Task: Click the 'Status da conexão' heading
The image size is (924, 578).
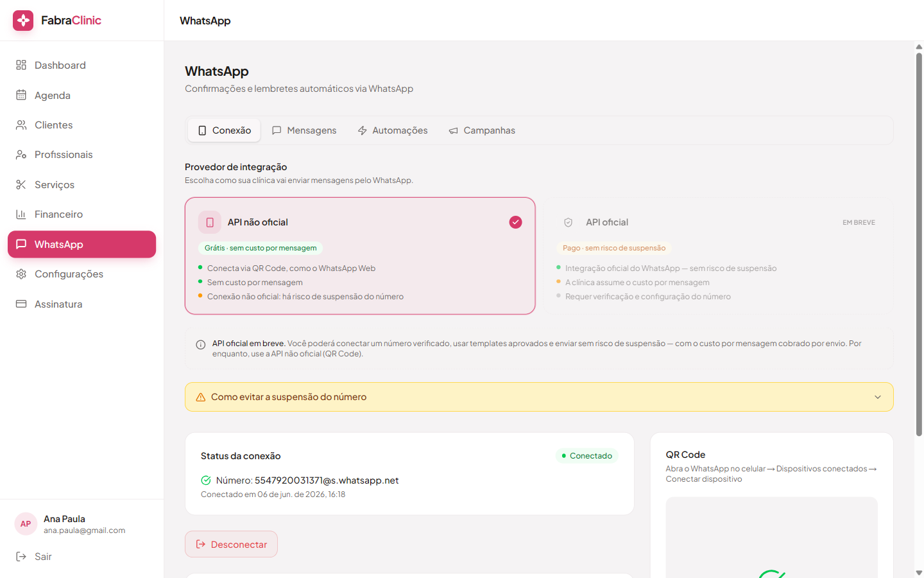Action: pyautogui.click(x=241, y=456)
